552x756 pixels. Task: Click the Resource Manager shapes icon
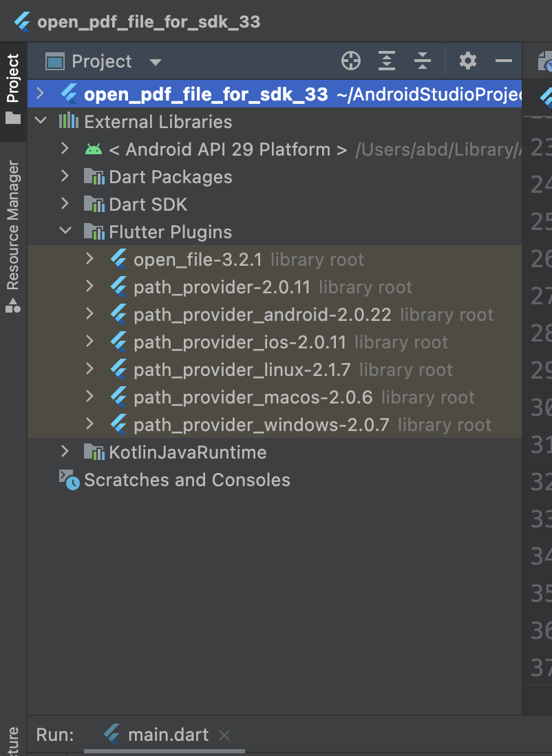point(13,305)
